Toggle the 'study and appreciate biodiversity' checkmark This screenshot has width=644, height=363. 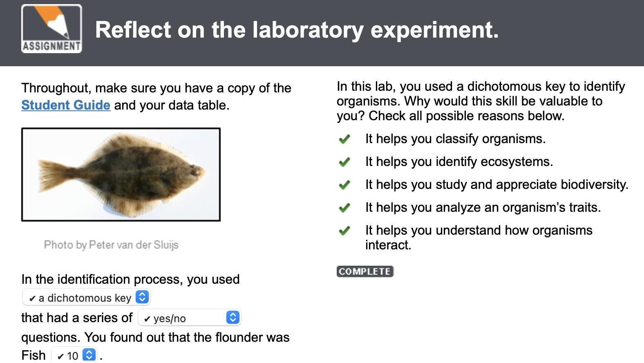344,185
